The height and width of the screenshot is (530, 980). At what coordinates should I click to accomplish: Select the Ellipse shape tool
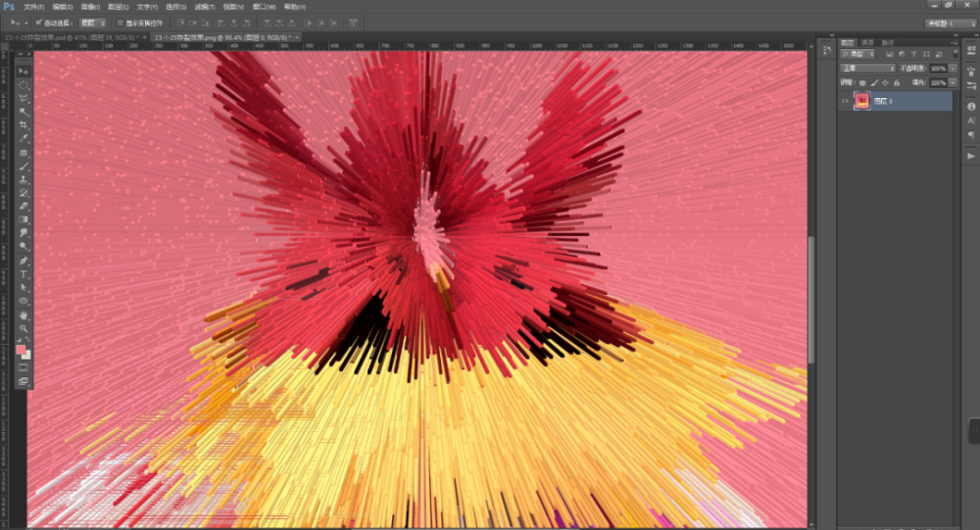pos(24,302)
